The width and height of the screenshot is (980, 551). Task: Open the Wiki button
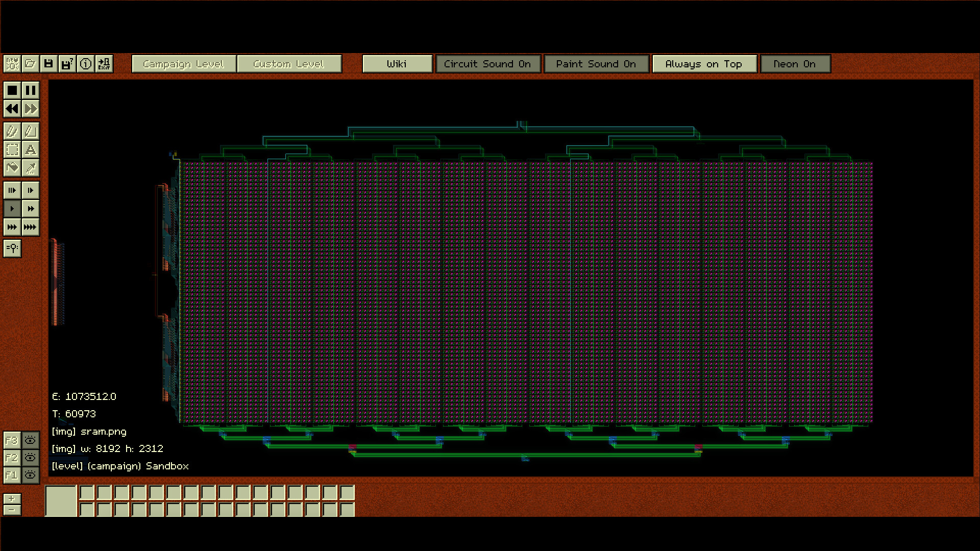397,64
